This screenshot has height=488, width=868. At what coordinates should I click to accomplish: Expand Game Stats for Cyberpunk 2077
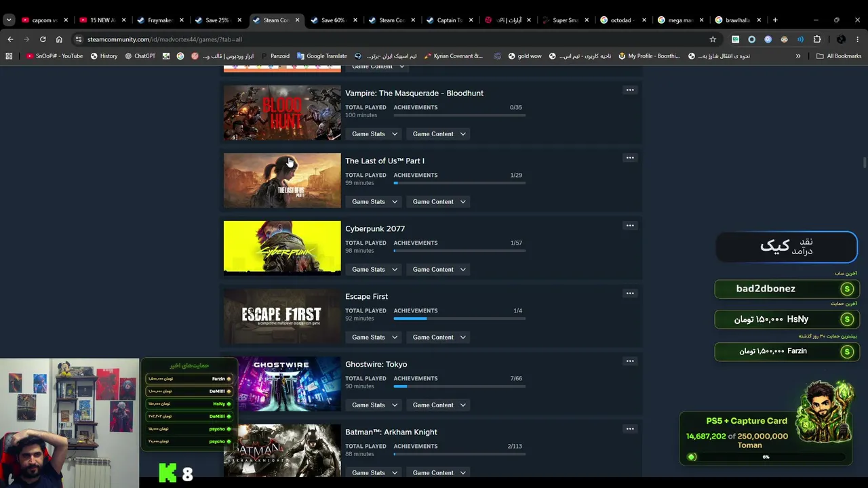(x=374, y=270)
